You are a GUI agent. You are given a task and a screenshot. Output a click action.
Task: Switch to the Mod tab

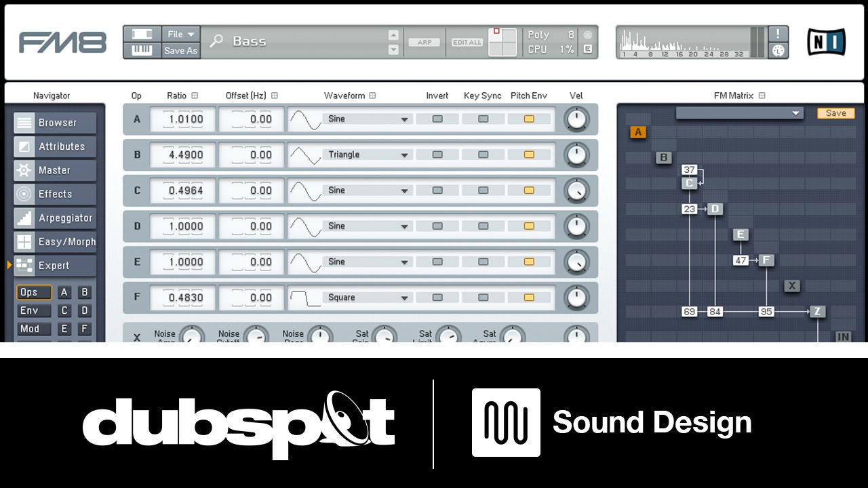[x=34, y=329]
